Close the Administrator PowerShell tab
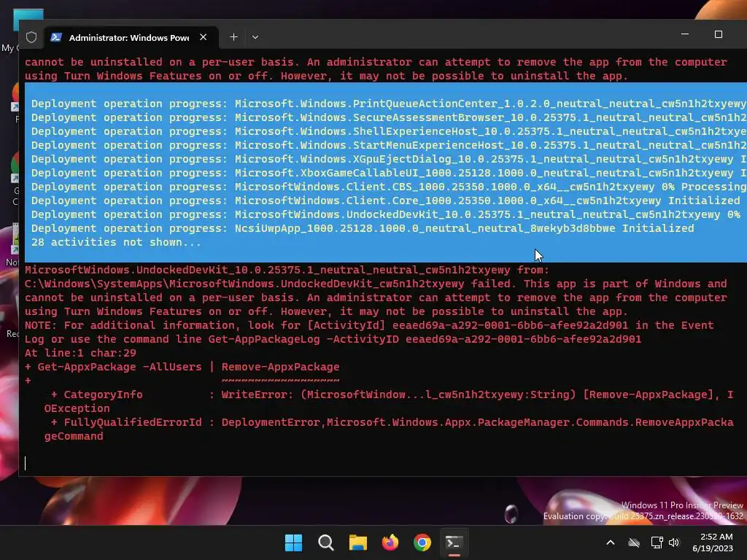Viewport: 747px width, 560px height. [x=204, y=37]
